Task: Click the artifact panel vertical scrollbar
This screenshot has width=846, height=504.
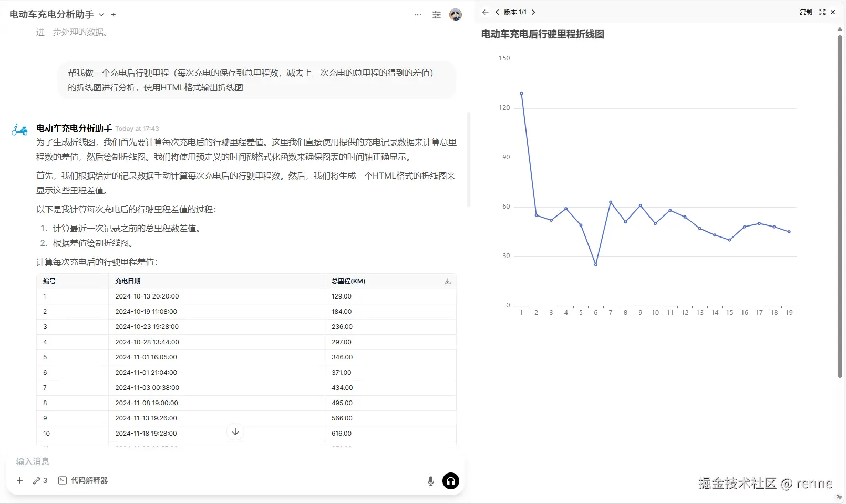Action: point(840,205)
